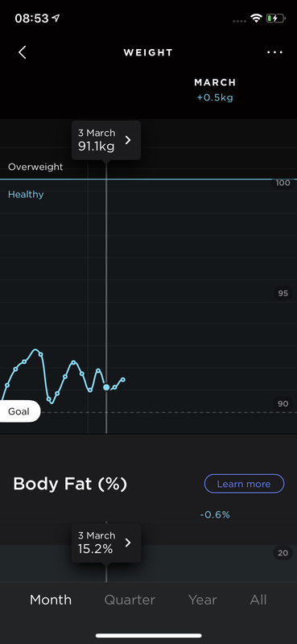Tap the MARCH month heading
297x644 pixels.
click(x=215, y=82)
